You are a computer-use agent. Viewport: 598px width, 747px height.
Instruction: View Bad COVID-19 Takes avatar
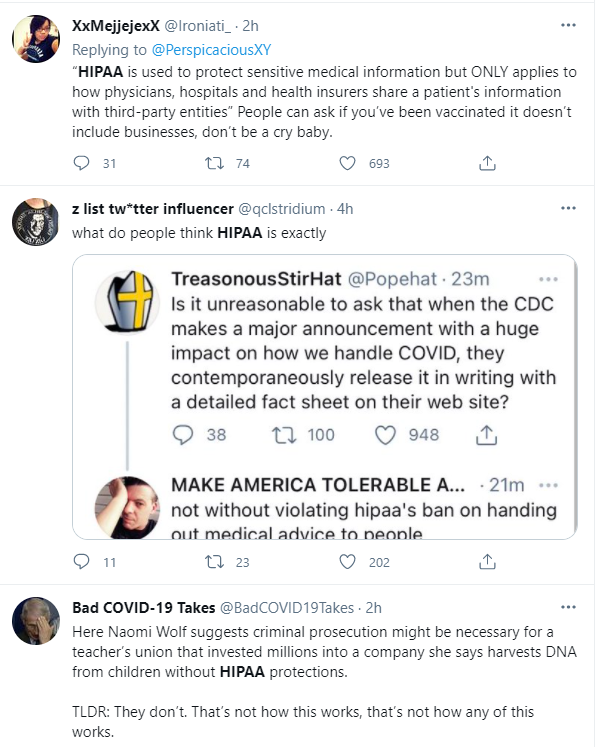[x=36, y=621]
